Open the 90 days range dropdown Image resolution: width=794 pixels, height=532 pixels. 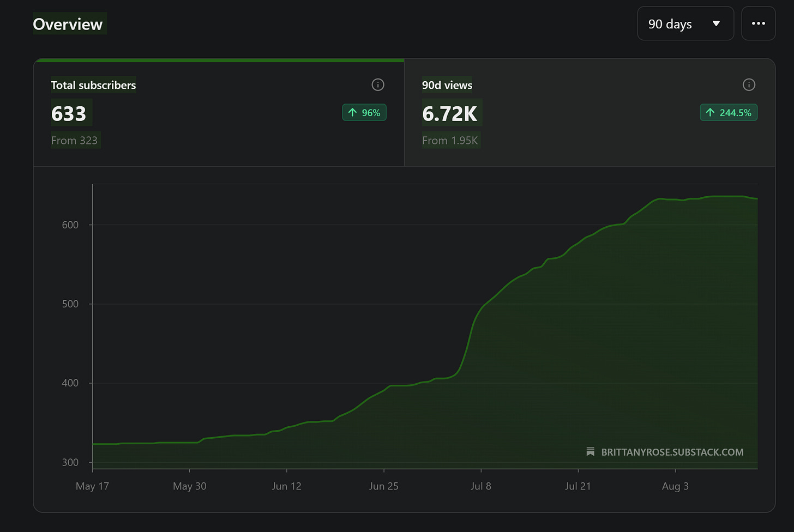coord(685,23)
